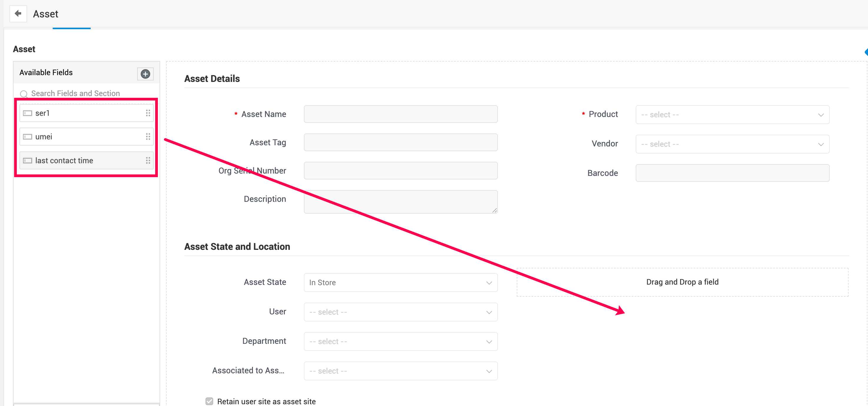Open the User select dropdown
This screenshot has width=868, height=406.
point(400,312)
